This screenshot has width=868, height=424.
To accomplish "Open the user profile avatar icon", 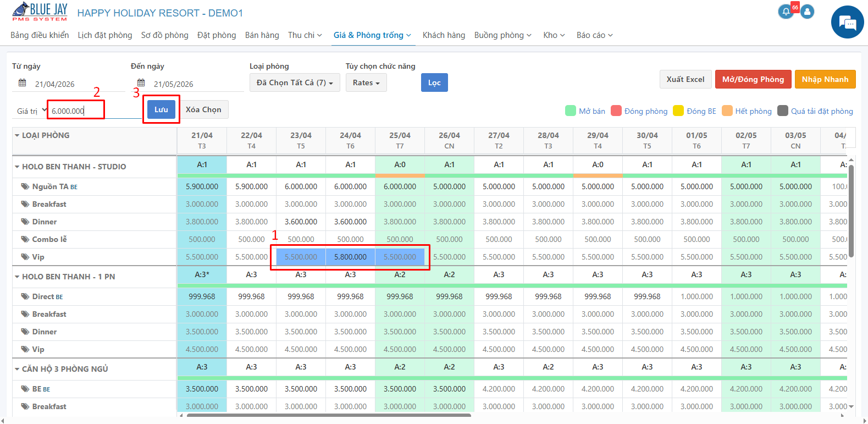I will coord(807,12).
